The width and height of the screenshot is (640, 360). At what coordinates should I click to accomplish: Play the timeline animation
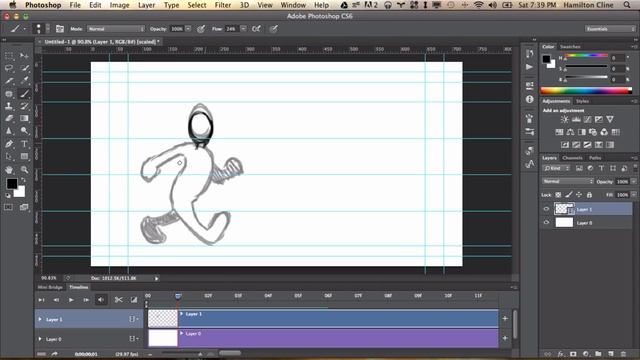(71, 300)
